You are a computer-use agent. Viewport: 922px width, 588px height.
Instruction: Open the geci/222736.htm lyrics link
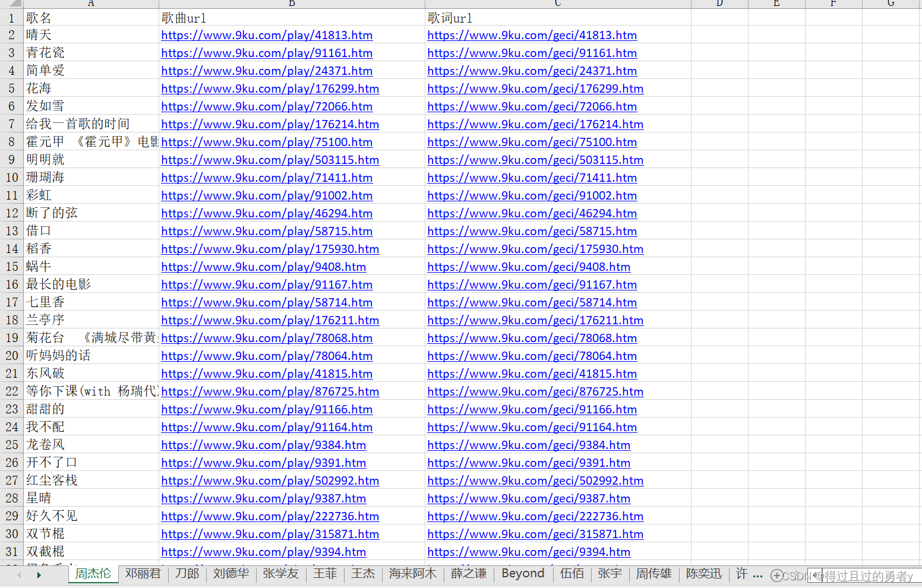click(x=535, y=516)
